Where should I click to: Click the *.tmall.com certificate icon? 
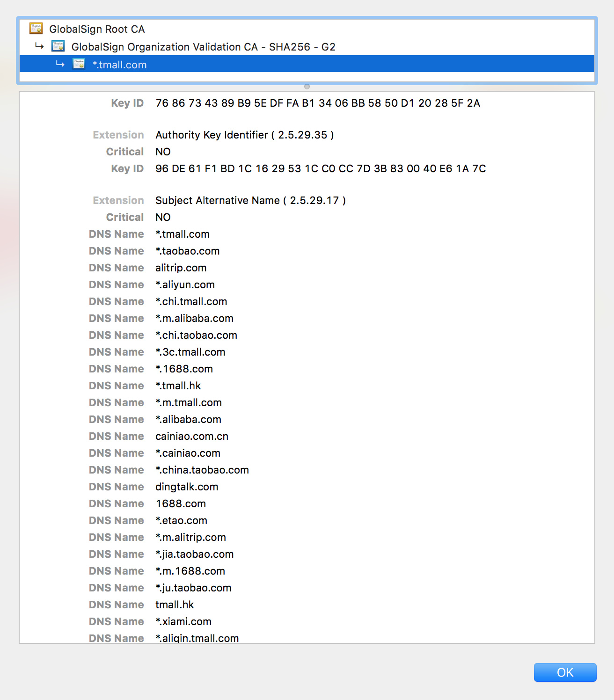click(x=78, y=64)
